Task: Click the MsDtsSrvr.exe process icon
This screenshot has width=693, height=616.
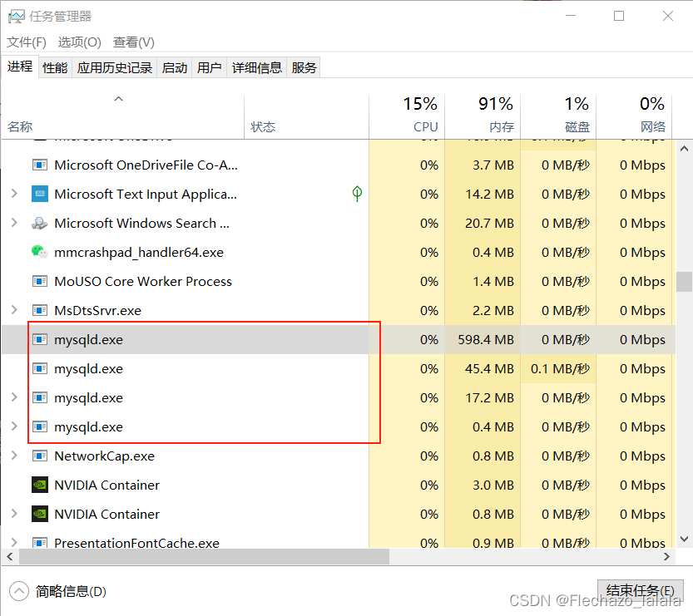Action: click(x=40, y=310)
